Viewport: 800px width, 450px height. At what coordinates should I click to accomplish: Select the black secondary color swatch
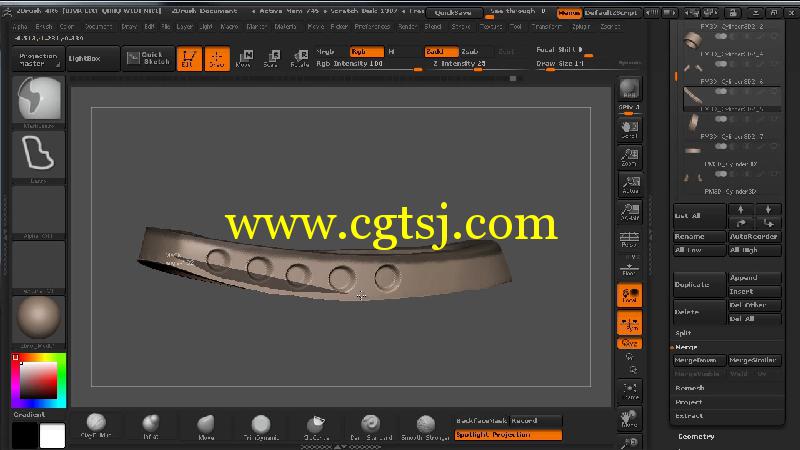[x=25, y=436]
